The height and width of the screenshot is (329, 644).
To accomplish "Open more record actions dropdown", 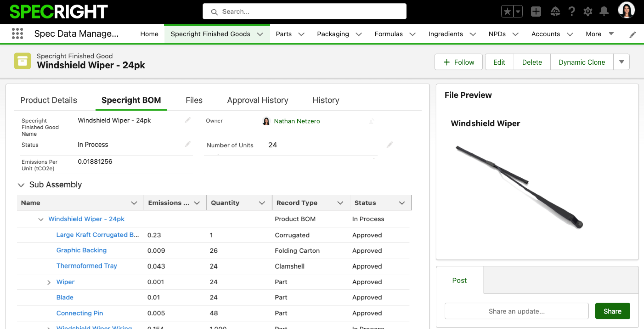I will 622,62.
